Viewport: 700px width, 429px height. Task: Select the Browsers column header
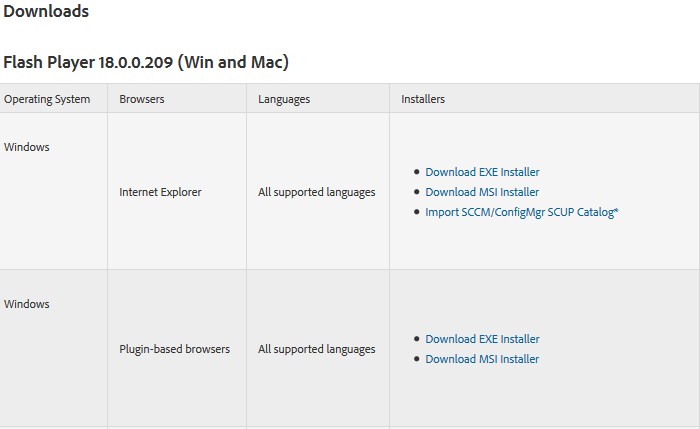coord(142,99)
